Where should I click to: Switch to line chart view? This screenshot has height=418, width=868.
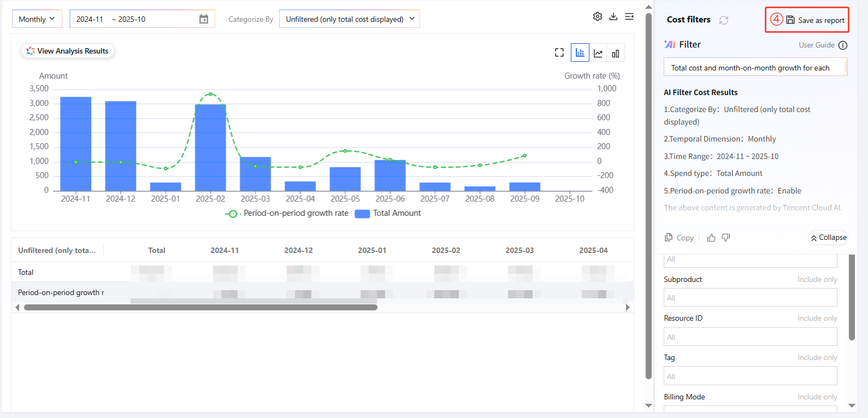(x=598, y=53)
